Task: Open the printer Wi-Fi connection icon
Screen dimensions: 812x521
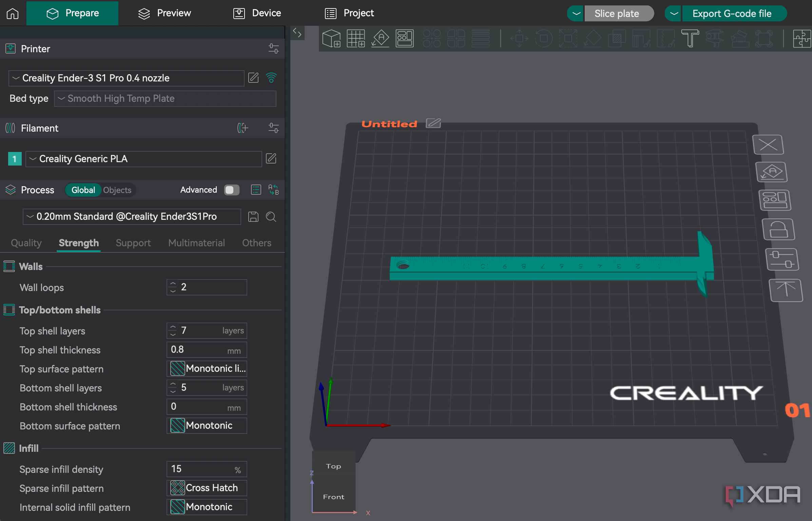Action: (271, 78)
